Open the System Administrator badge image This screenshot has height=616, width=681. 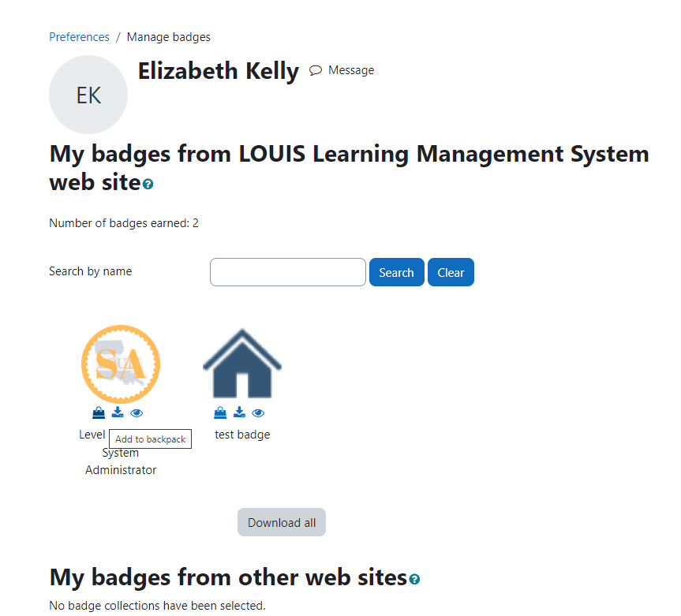click(x=121, y=364)
